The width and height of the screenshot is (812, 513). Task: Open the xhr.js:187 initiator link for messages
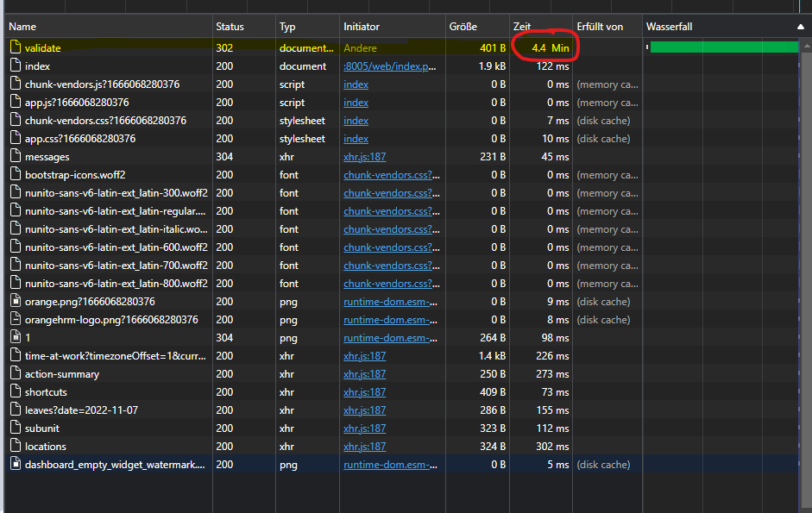tap(363, 156)
